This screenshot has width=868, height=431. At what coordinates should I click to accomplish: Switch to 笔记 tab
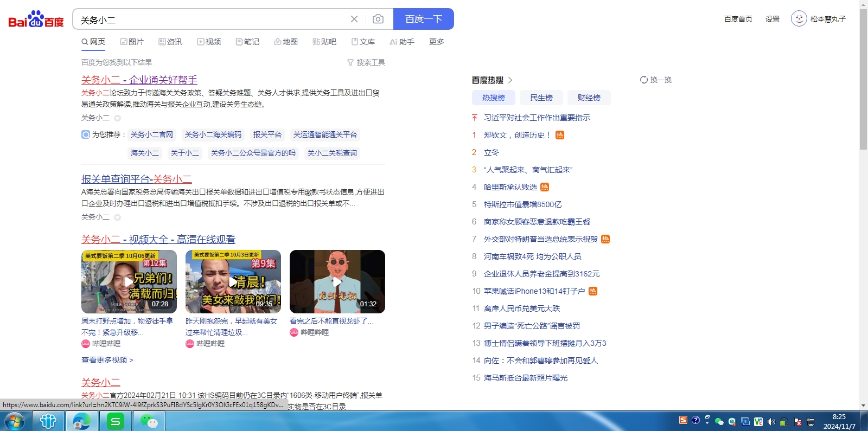click(247, 42)
